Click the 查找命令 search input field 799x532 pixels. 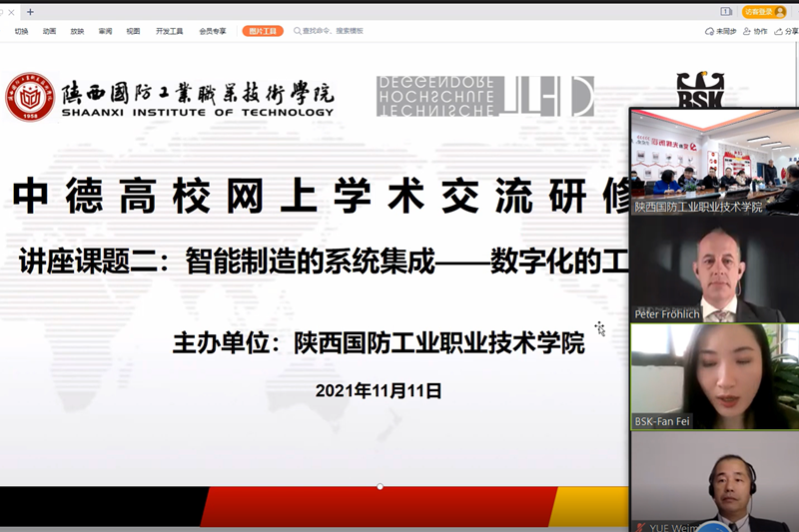pyautogui.click(x=335, y=31)
